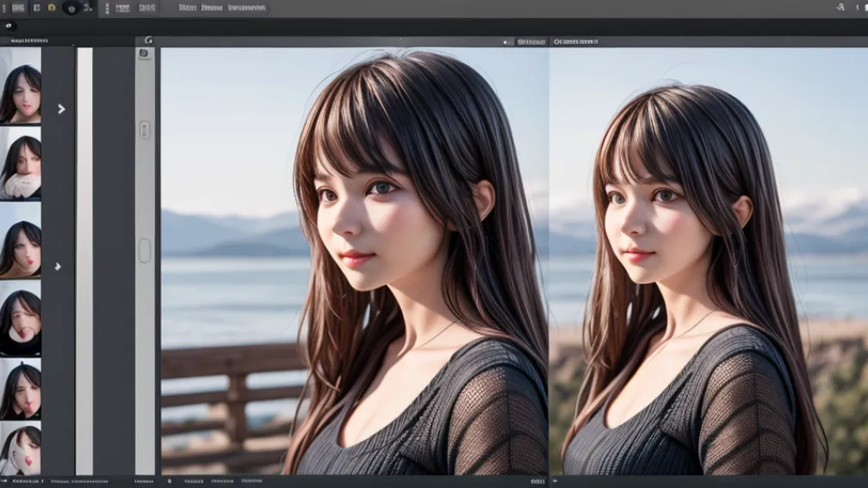This screenshot has width=868, height=488.
Task: Click the round dark dial icon in toolbar
Action: pos(71,9)
